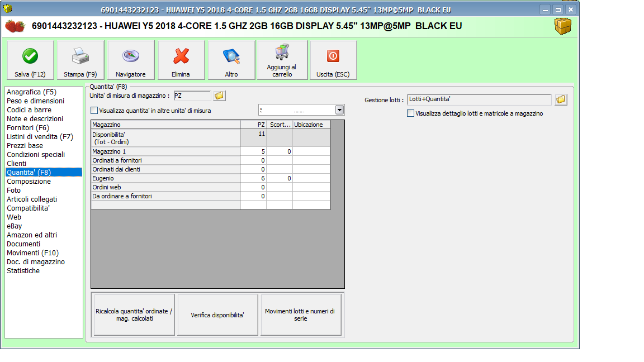Select Amazon ed altri entry

tap(32, 235)
